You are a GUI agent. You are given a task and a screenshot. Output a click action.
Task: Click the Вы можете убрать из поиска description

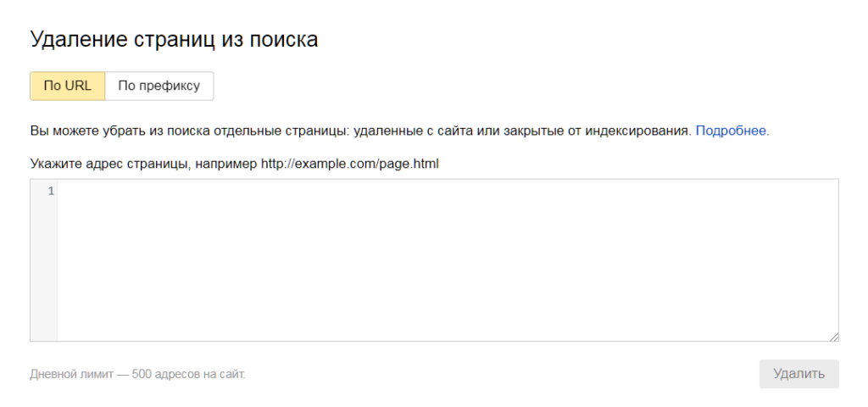361,131
